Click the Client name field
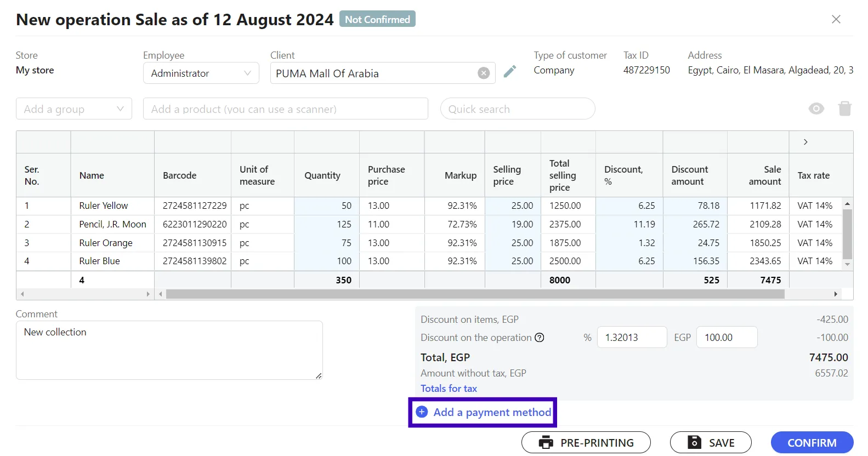Image resolution: width=868 pixels, height=456 pixels. point(383,73)
